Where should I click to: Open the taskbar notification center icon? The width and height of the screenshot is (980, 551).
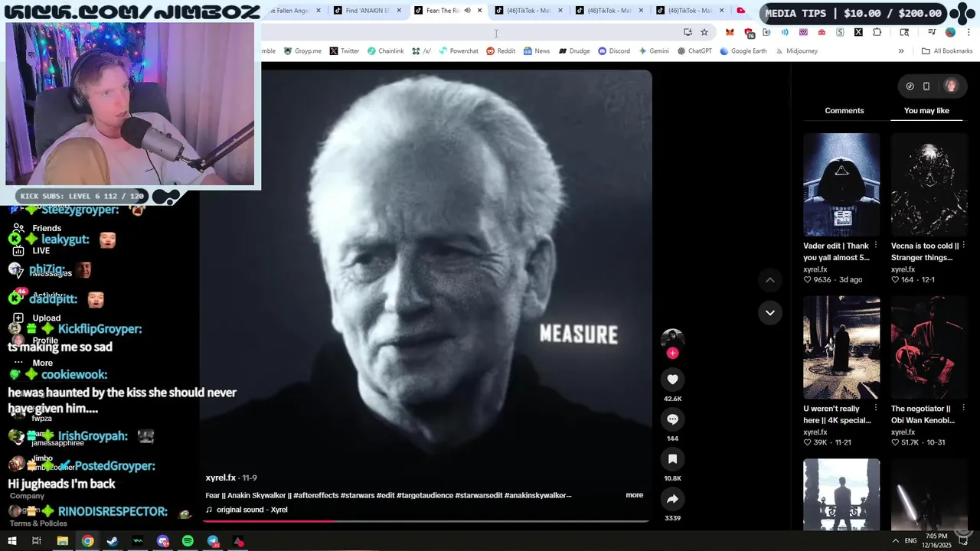pyautogui.click(x=963, y=540)
